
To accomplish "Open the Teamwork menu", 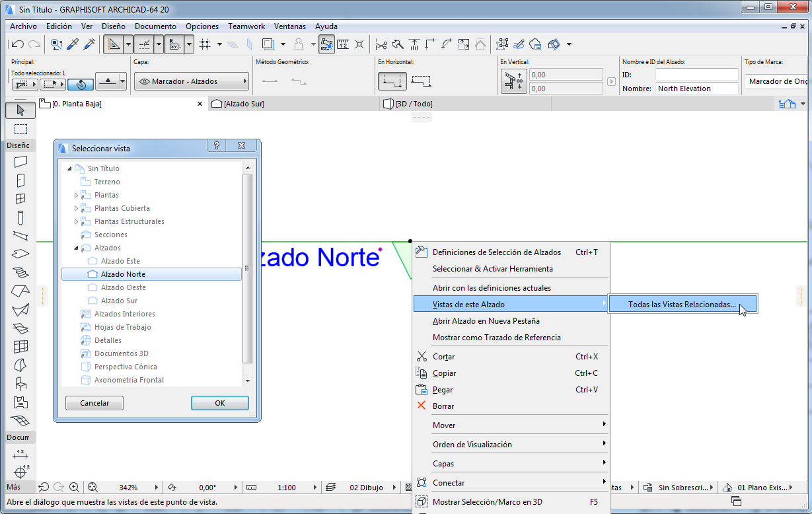I will (246, 26).
